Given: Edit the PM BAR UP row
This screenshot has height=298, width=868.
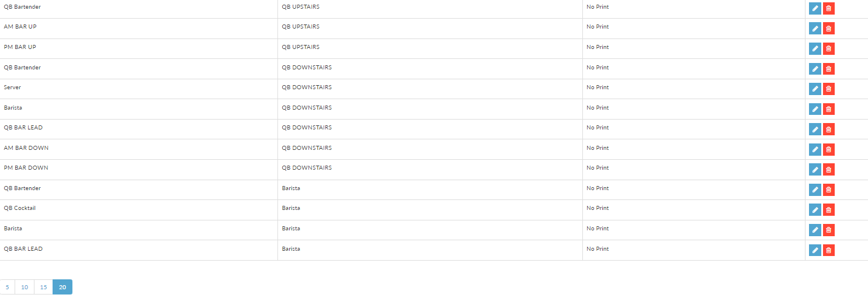Looking at the screenshot, I should (x=815, y=48).
